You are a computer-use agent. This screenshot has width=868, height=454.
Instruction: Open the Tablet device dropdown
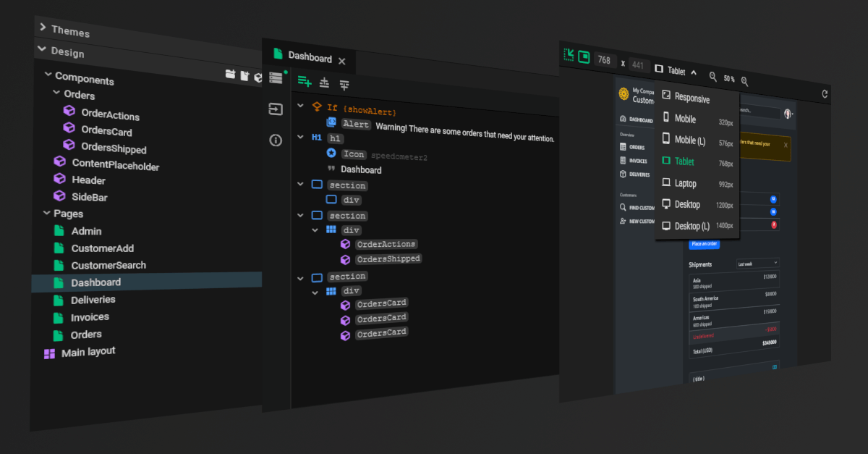pos(676,71)
